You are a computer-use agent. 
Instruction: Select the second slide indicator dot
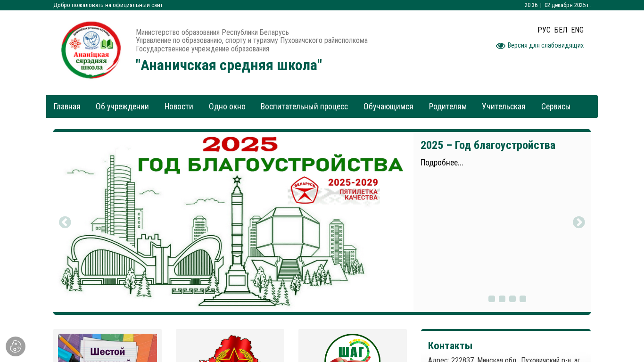pos(502,299)
